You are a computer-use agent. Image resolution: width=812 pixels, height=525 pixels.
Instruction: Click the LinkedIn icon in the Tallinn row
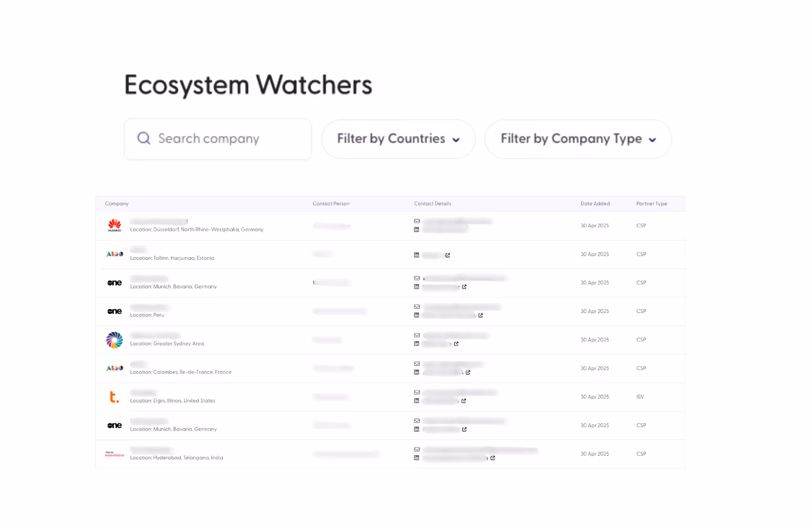[416, 255]
